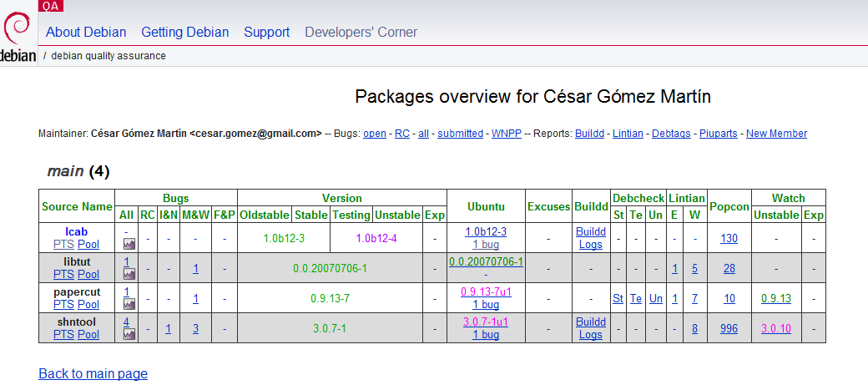Open Pool link for libtut

[88, 274]
